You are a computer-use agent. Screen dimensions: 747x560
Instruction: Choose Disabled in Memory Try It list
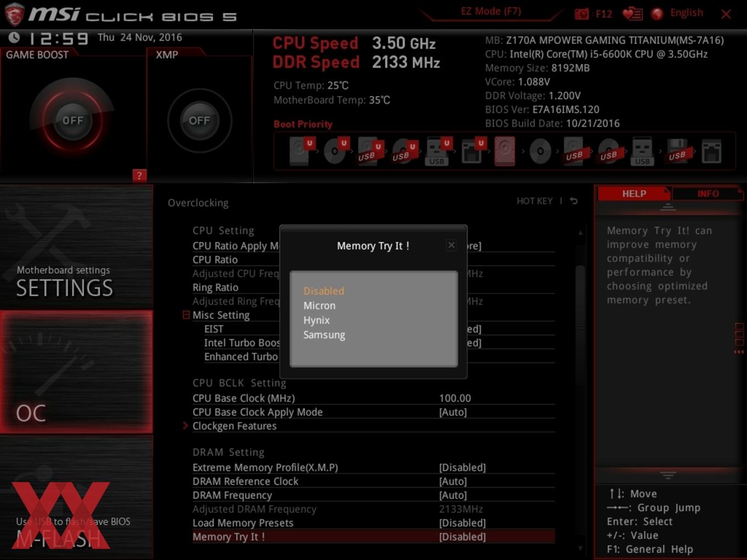click(324, 291)
